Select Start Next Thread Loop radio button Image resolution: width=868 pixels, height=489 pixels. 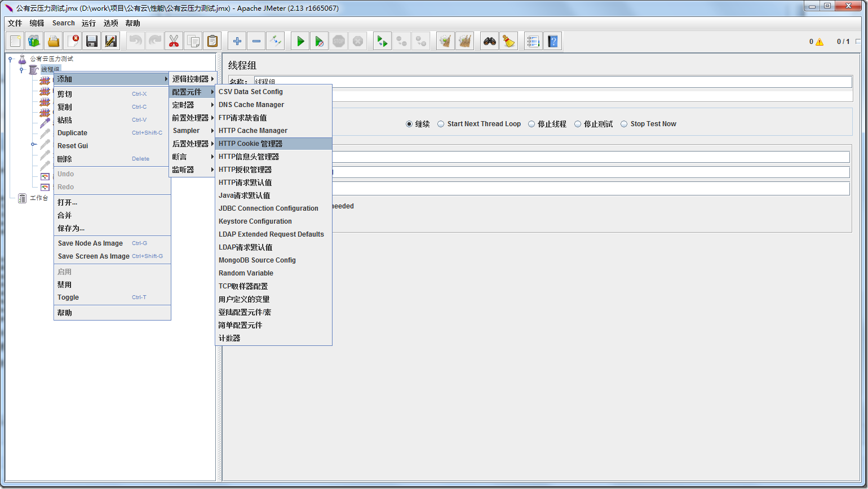coord(441,124)
